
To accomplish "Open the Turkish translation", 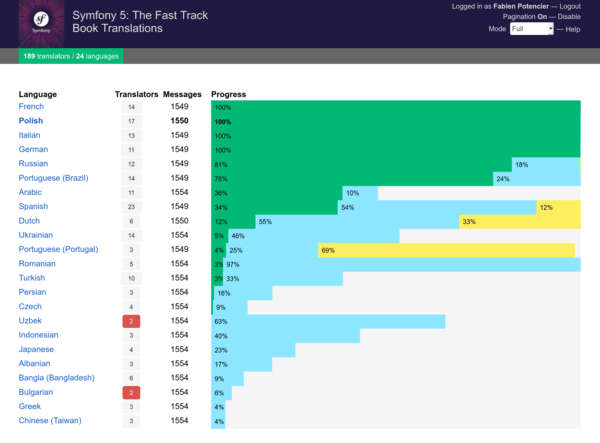I will coord(32,278).
